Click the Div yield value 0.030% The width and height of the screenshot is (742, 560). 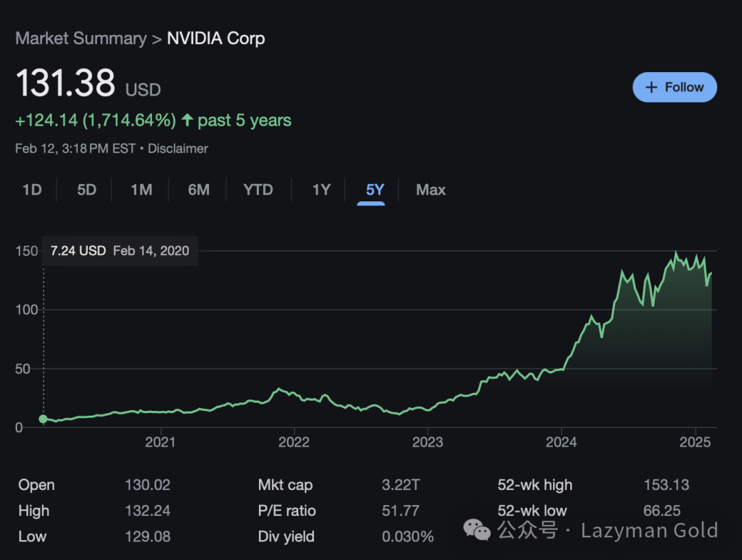(x=408, y=537)
